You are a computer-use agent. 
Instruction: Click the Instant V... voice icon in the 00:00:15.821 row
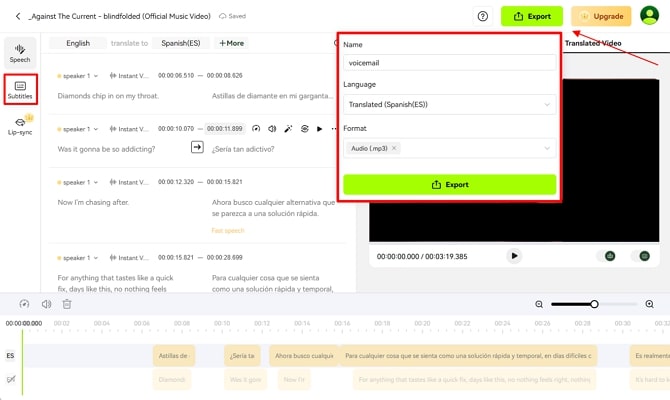tap(113, 258)
